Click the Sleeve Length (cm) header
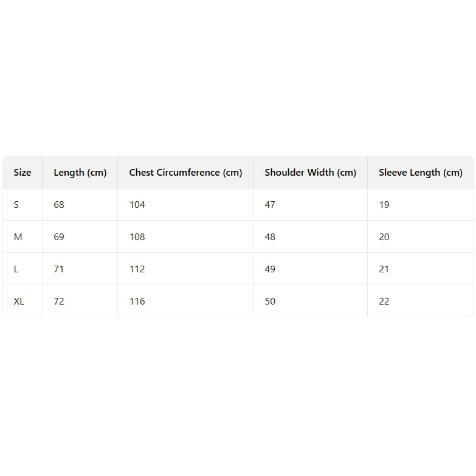This screenshot has width=476, height=476. [420, 173]
